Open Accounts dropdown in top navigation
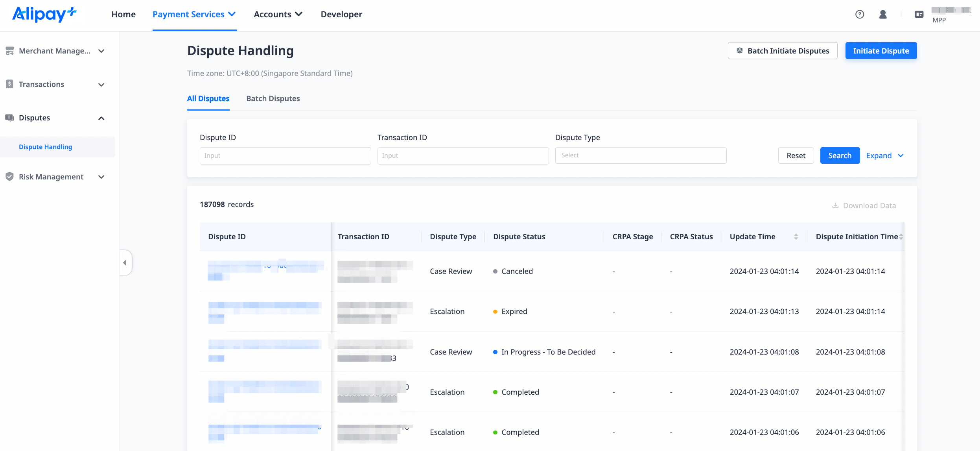 (x=278, y=15)
